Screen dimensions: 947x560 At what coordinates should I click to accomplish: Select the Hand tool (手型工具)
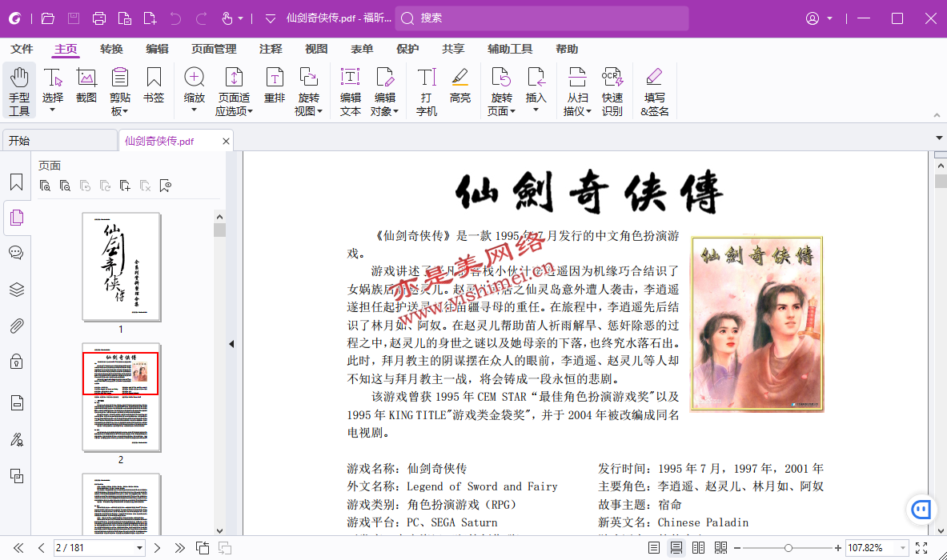click(19, 90)
